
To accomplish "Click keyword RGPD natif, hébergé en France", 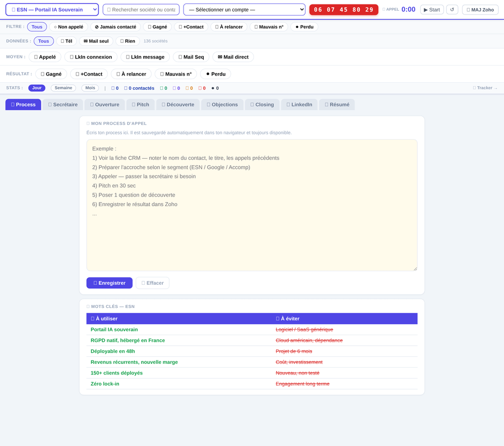I will [128, 340].
